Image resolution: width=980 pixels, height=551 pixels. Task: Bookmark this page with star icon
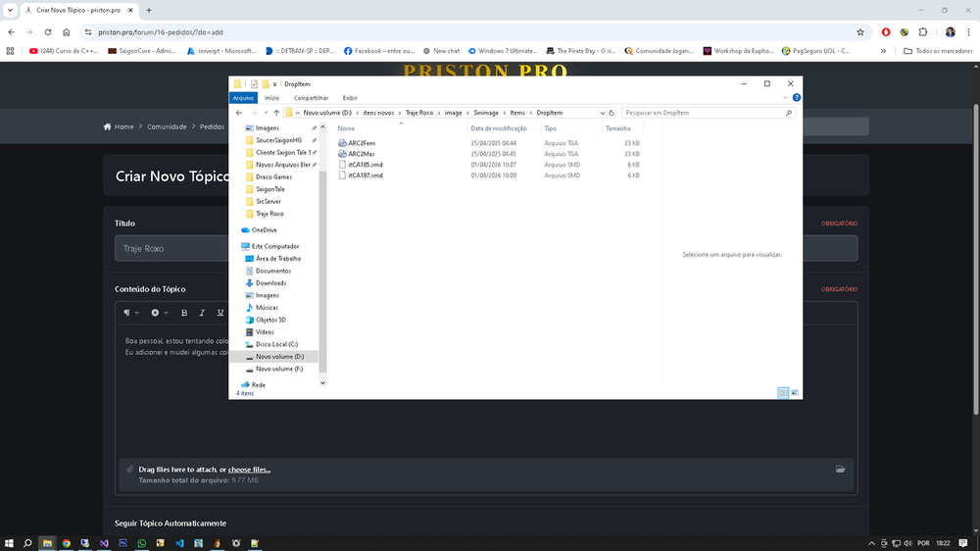tap(859, 31)
